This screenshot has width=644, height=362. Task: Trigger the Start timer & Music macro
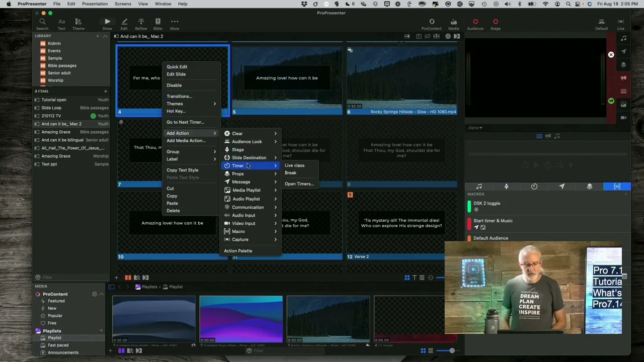(493, 221)
